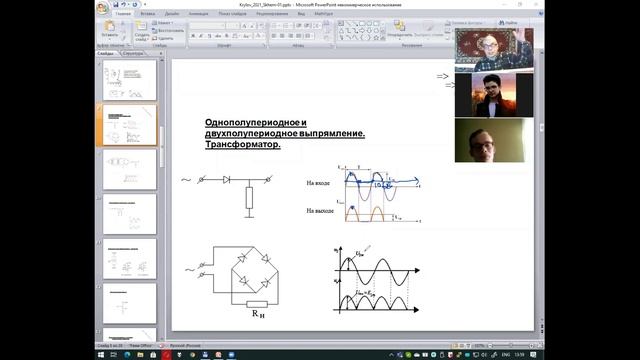Click the На входе label on slide
This screenshot has width=640, height=360.
click(318, 183)
